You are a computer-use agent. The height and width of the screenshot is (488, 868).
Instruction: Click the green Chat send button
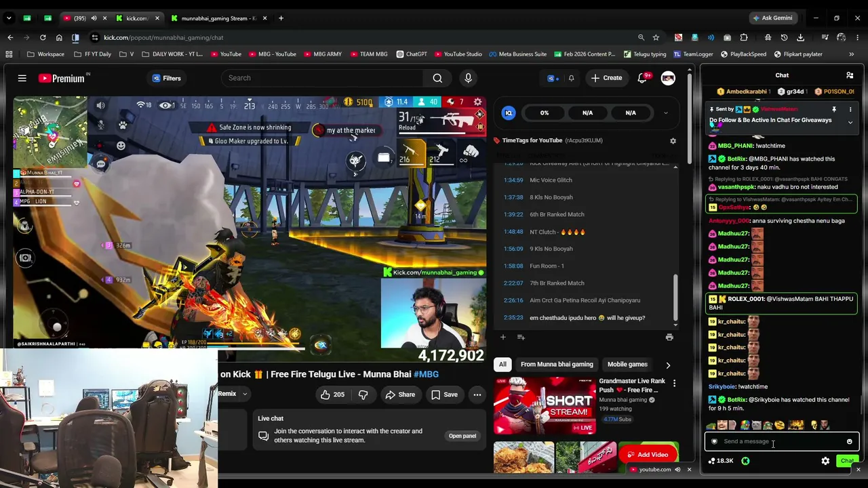[x=847, y=461]
